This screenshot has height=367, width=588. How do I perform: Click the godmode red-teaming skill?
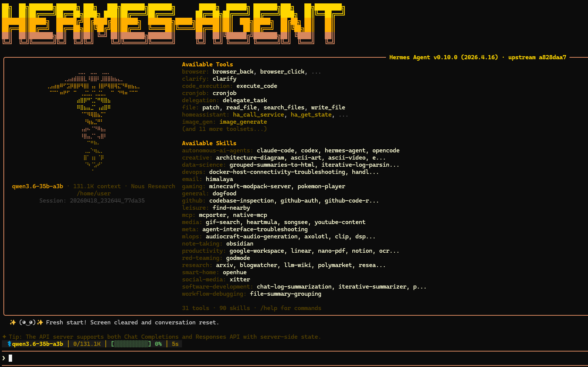238,258
